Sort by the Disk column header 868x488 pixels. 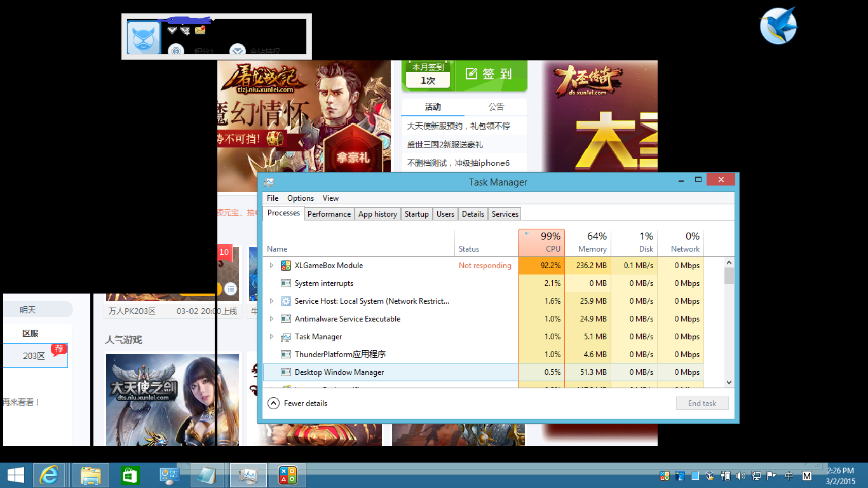tap(634, 242)
